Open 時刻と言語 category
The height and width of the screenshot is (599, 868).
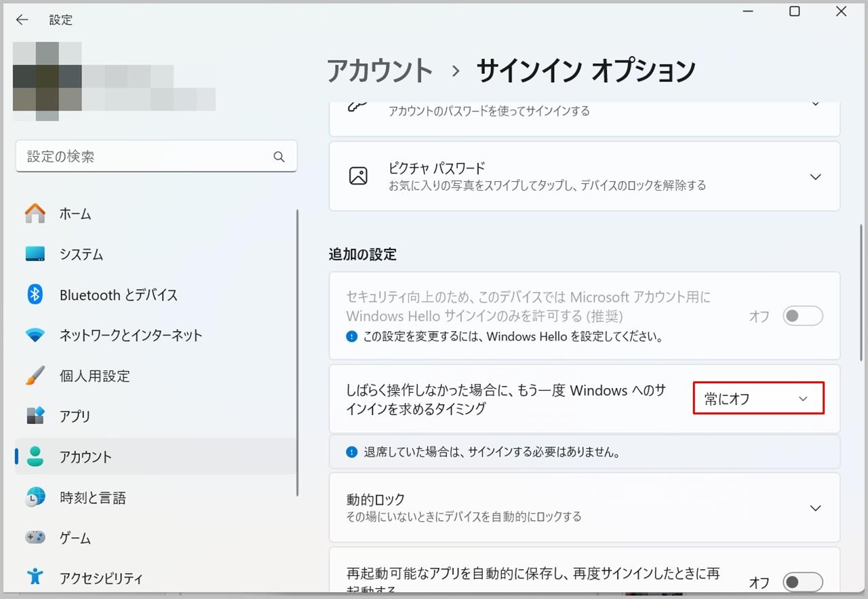155,497
